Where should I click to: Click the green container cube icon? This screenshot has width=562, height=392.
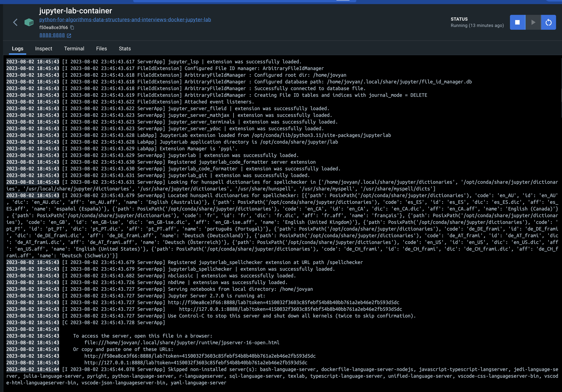[29, 22]
